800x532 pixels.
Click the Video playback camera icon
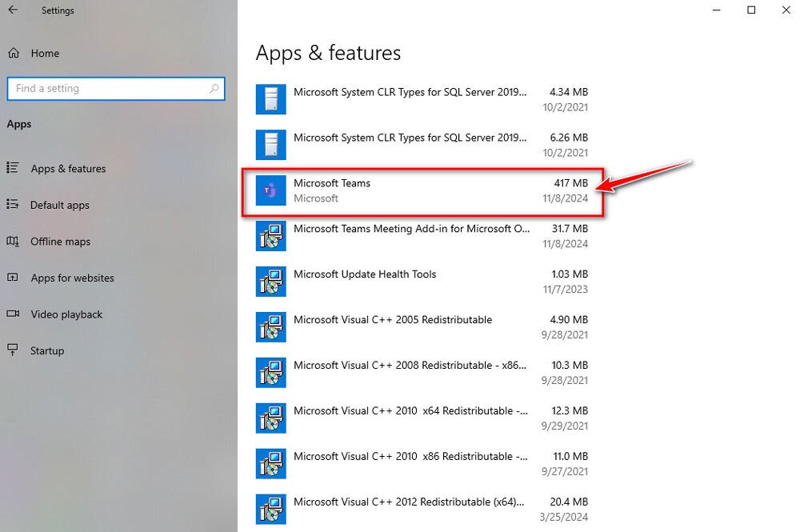pos(13,314)
